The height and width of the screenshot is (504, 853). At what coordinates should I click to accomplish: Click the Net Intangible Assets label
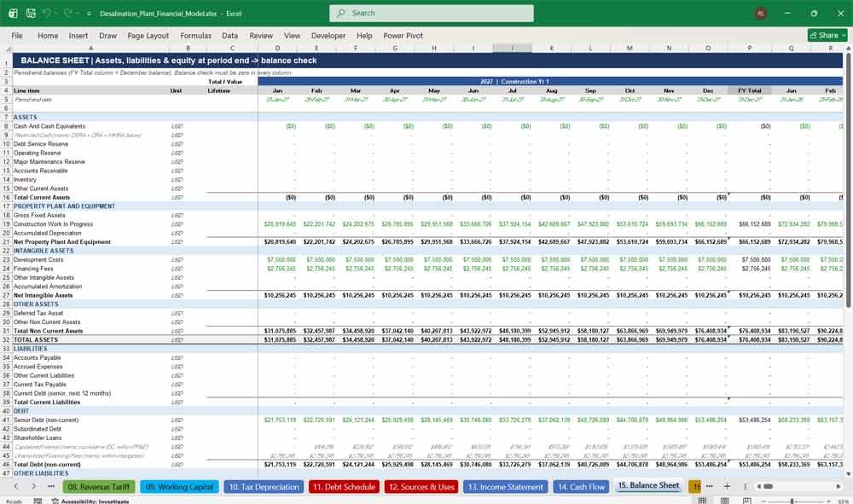(x=43, y=295)
